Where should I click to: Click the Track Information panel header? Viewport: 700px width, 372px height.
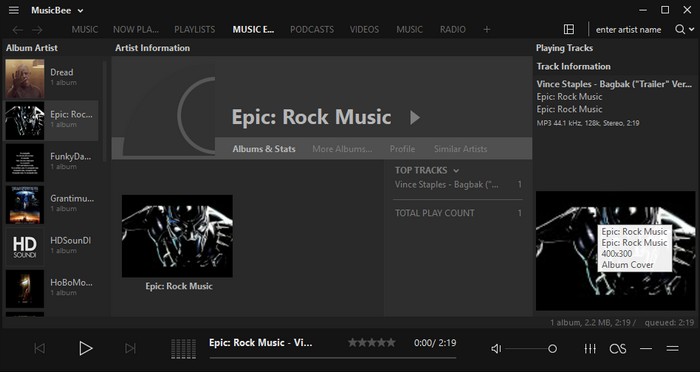click(573, 67)
